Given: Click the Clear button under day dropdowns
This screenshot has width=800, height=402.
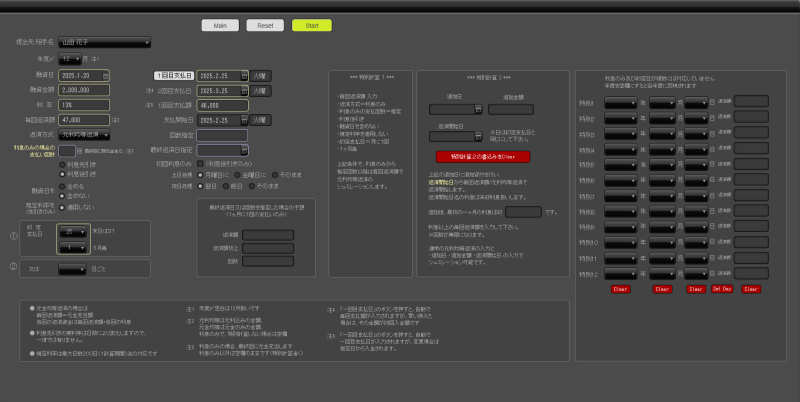Looking at the screenshot, I should click(696, 289).
